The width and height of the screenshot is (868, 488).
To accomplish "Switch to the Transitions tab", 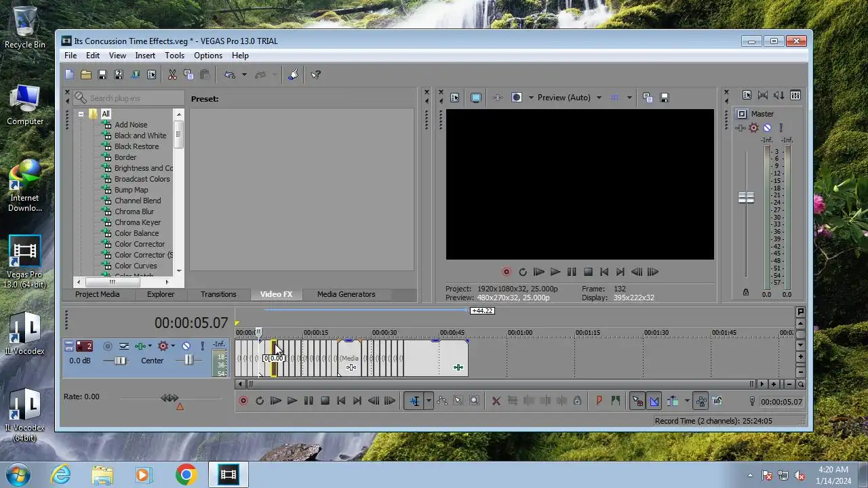I will point(218,294).
